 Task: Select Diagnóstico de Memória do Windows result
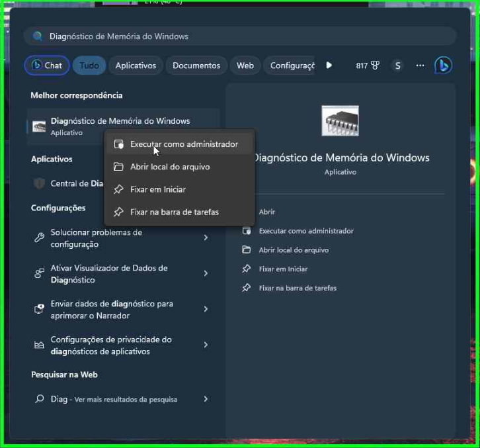124,126
